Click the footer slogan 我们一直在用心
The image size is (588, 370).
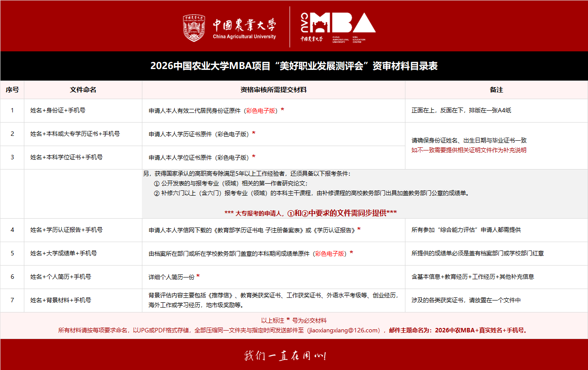[x=285, y=355]
